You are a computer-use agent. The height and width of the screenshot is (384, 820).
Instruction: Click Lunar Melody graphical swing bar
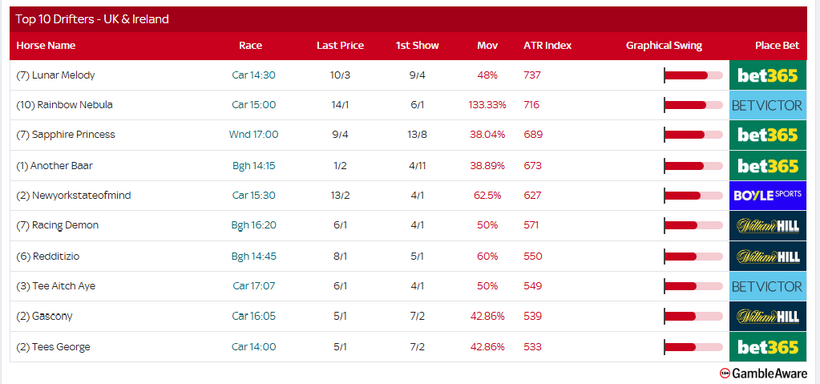pos(693,75)
